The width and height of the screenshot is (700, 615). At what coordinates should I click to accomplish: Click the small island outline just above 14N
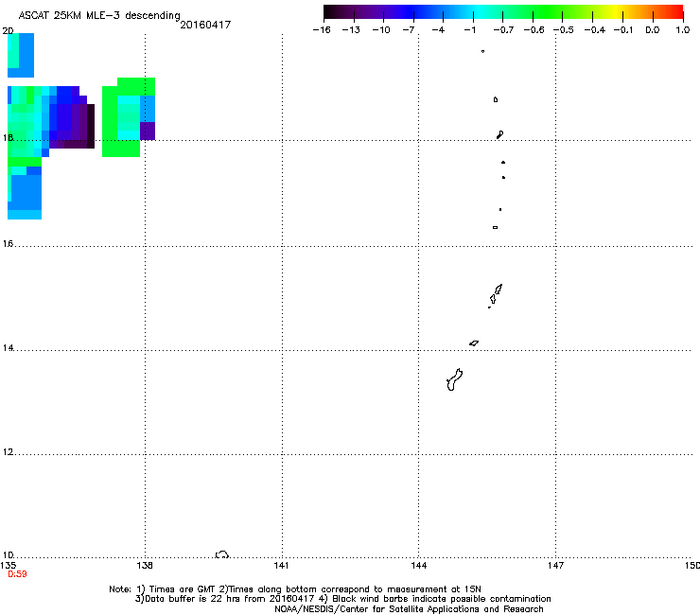pyautogui.click(x=474, y=343)
